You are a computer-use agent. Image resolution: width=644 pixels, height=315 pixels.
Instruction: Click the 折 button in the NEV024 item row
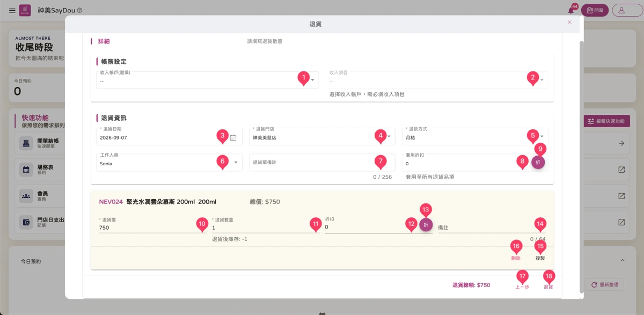coord(426,225)
